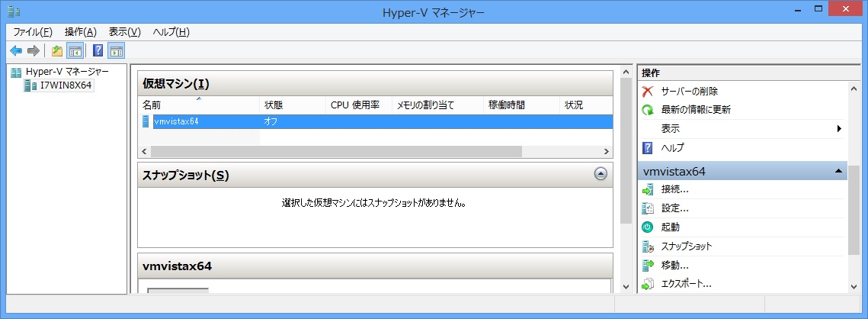The height and width of the screenshot is (319, 868).
Task: Click the 表示 submenu arrow
Action: [x=839, y=129]
